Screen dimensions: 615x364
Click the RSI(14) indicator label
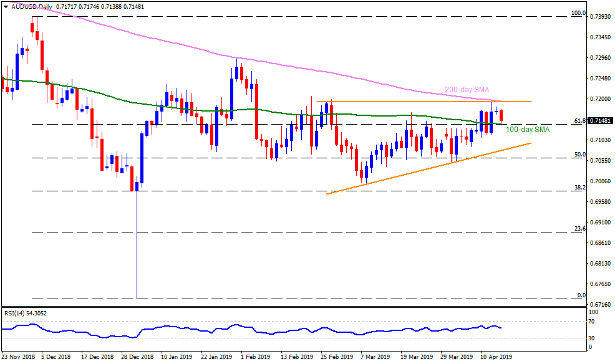tap(25, 315)
